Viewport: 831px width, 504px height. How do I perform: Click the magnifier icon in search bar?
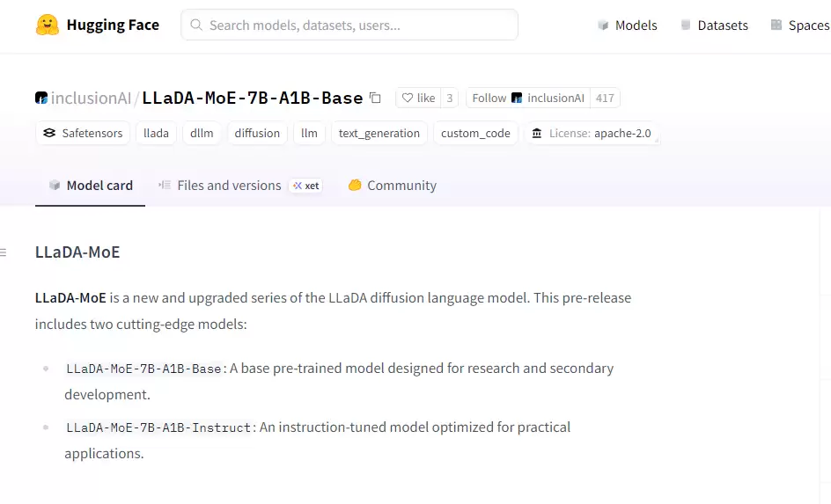196,26
